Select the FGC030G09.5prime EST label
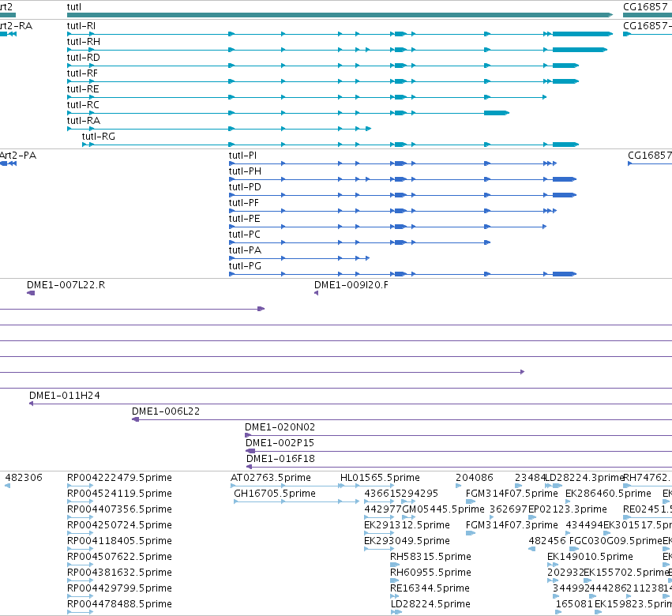This screenshot has width=672, height=616. [x=616, y=541]
